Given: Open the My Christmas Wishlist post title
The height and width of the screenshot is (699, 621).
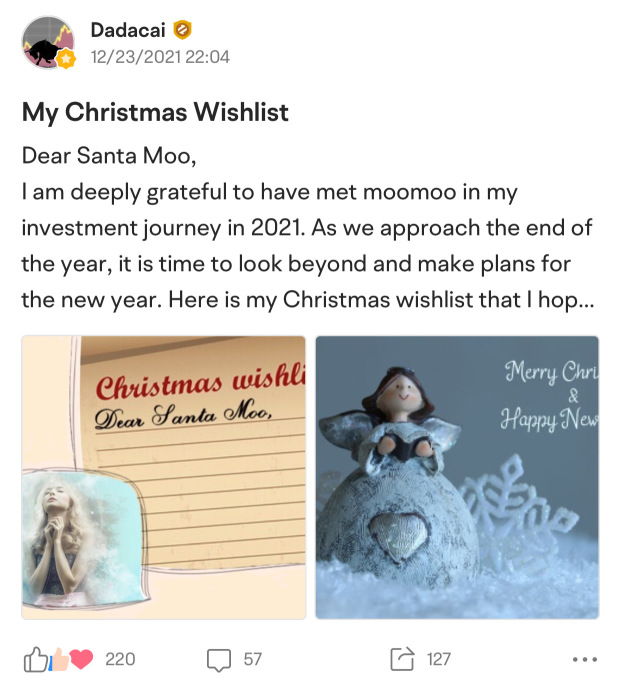Looking at the screenshot, I should pyautogui.click(x=155, y=111).
